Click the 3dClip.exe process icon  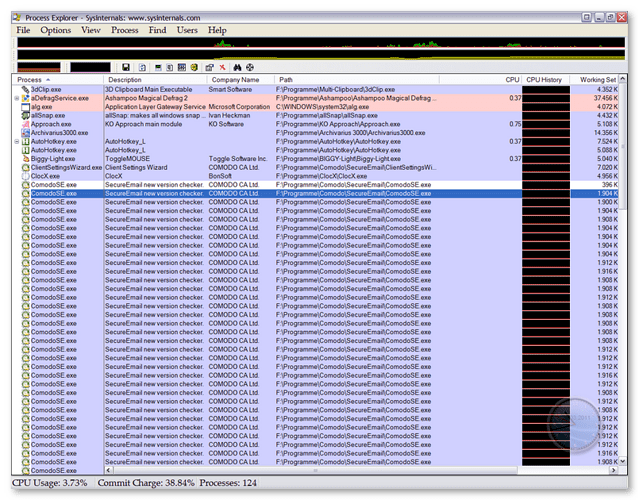click(26, 90)
